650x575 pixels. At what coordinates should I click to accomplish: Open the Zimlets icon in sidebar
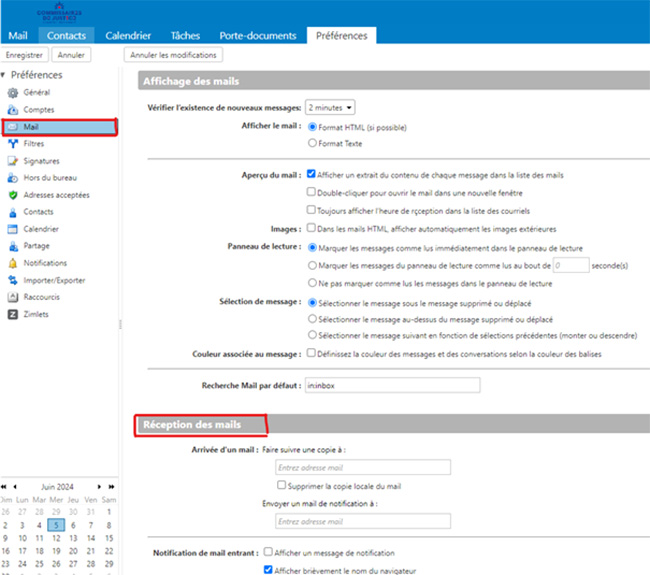(13, 314)
